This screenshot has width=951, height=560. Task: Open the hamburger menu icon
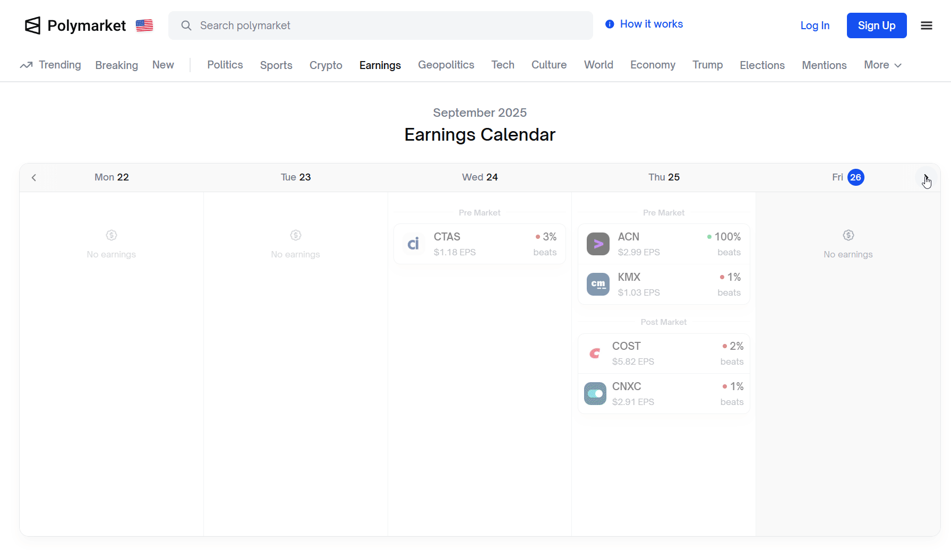coord(926,25)
